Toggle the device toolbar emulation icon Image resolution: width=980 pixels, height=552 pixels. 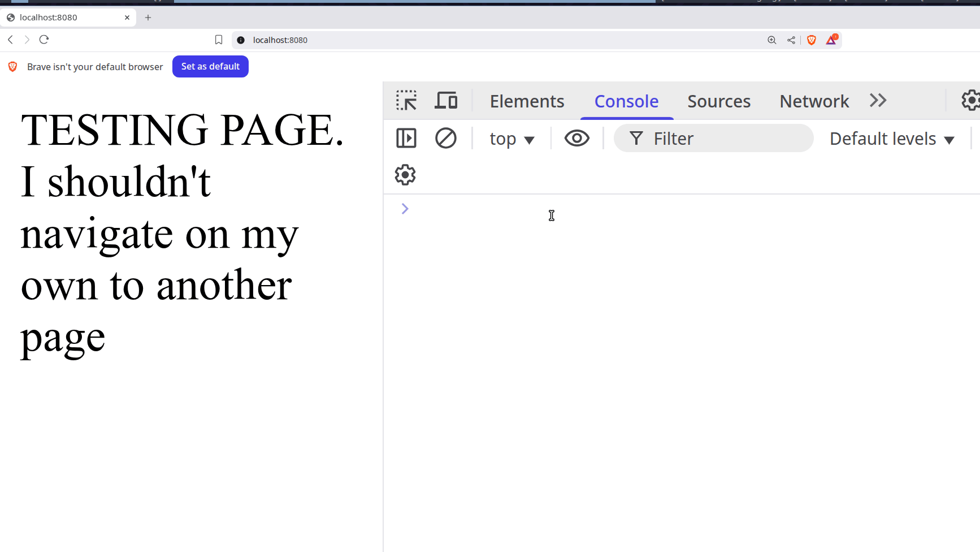point(446,101)
